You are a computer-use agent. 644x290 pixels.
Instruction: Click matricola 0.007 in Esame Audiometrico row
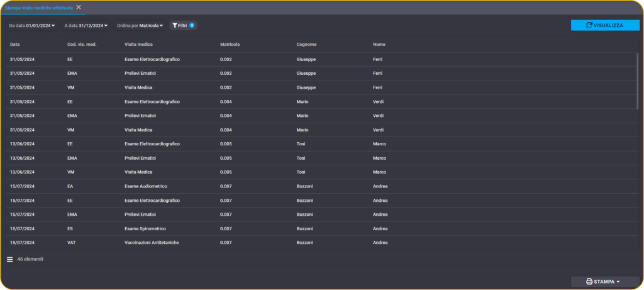click(226, 186)
